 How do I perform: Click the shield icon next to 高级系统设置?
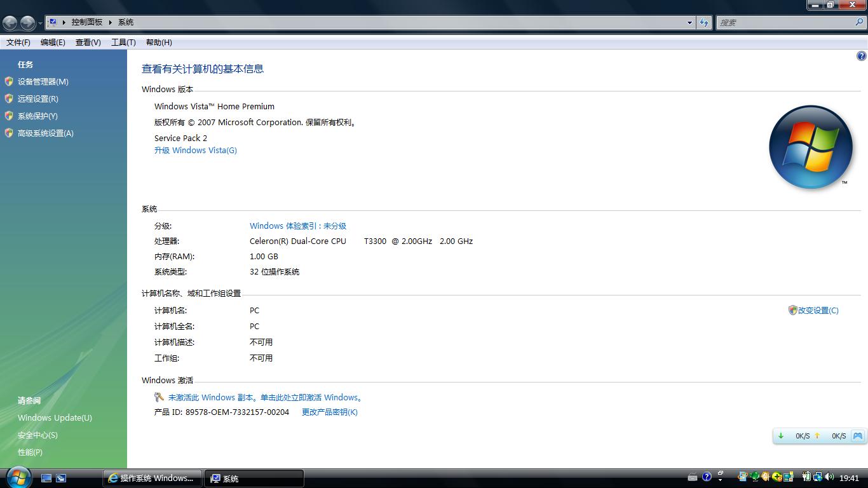[x=9, y=133]
